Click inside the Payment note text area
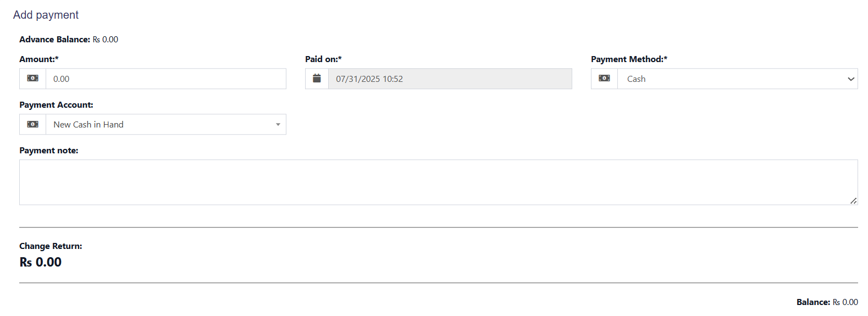868x316 pixels. (x=438, y=182)
